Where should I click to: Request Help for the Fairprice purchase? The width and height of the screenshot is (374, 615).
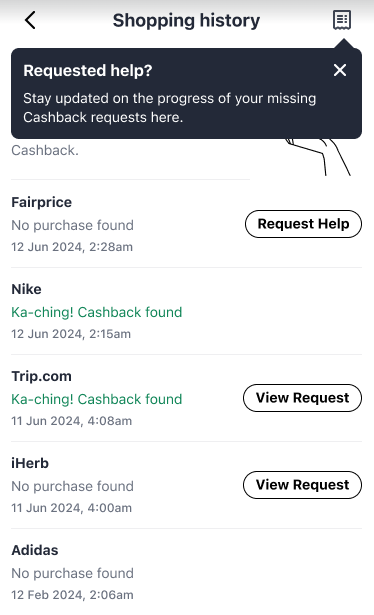[303, 224]
